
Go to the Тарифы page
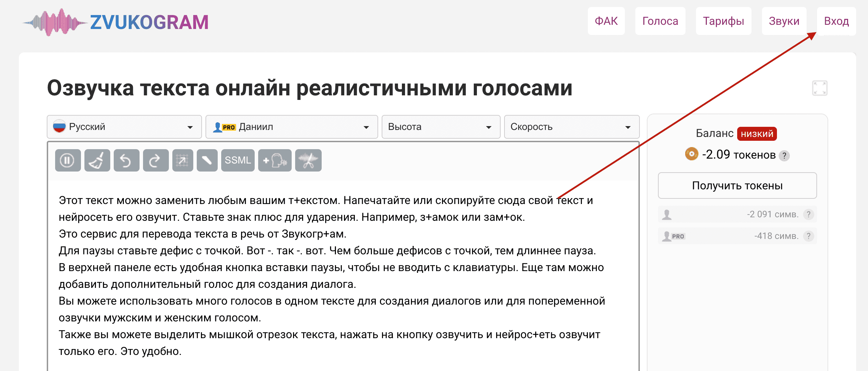tap(723, 21)
